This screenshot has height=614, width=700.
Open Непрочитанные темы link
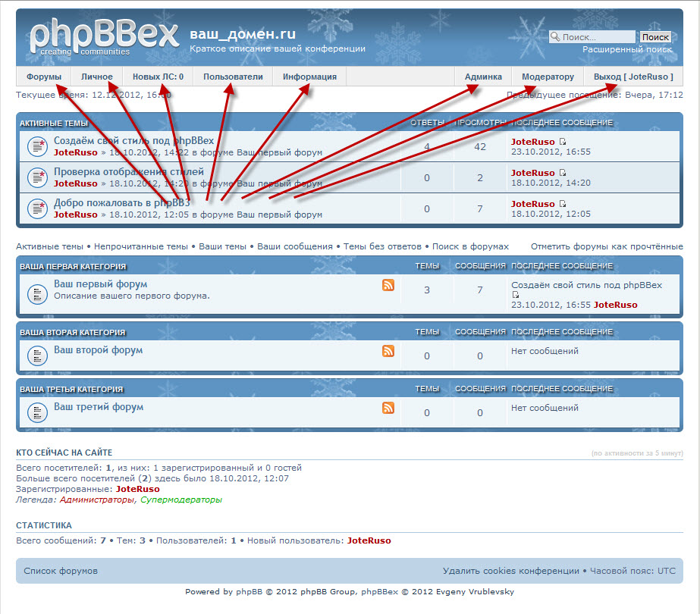(x=140, y=246)
